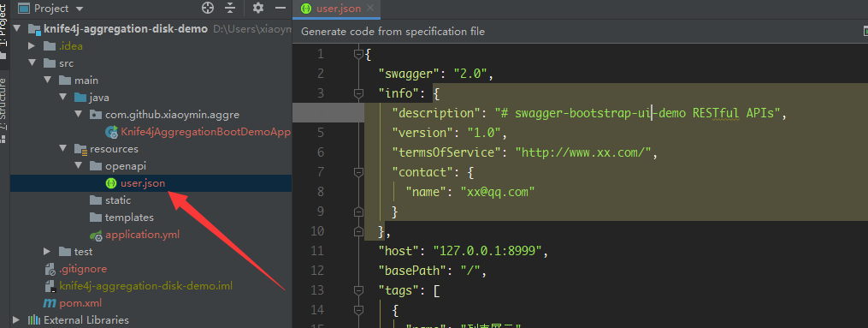Image resolution: width=868 pixels, height=328 pixels.
Task: Hide the Project panel with minimize dash
Action: (280, 8)
